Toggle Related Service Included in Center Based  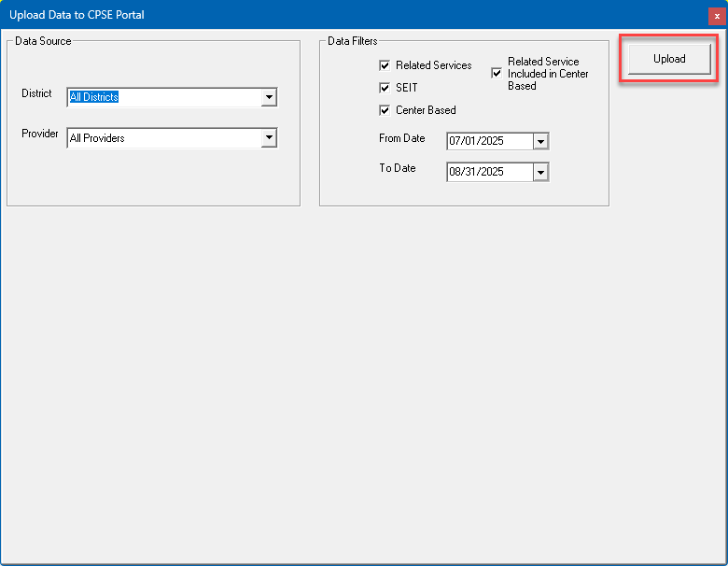coord(497,74)
